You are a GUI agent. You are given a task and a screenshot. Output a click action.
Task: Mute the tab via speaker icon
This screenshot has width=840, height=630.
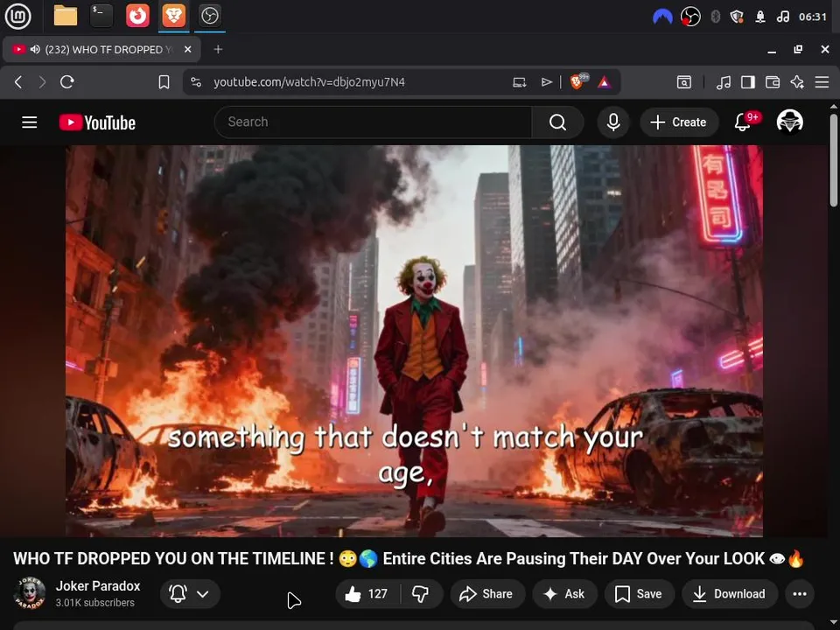tap(35, 49)
